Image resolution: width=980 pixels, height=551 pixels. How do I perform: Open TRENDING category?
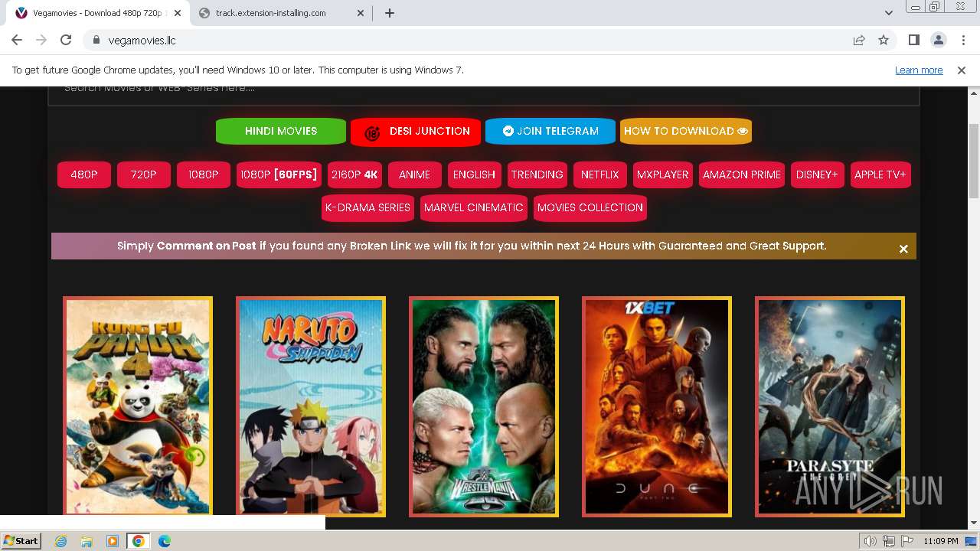[537, 174]
